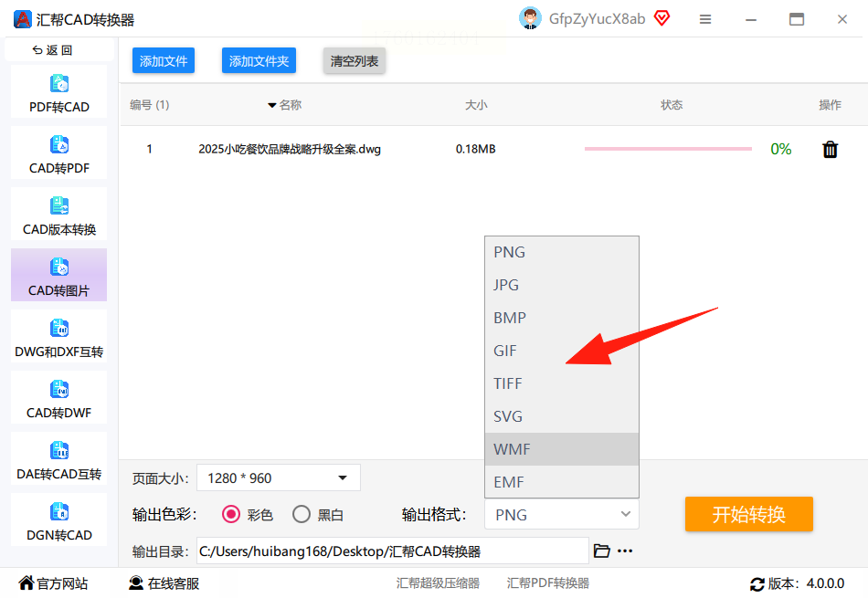Open the 输出格式 PNG combo box
This screenshot has height=598, width=868.
tap(562, 515)
